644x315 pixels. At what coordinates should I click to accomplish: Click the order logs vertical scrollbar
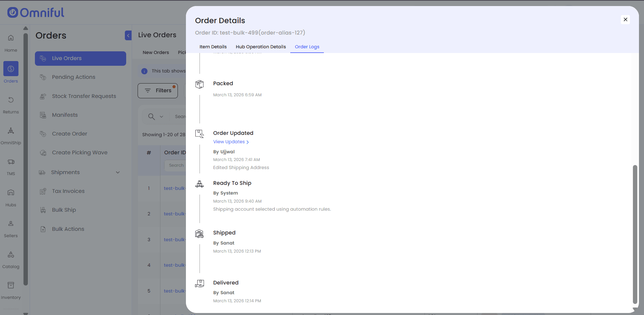(x=634, y=235)
